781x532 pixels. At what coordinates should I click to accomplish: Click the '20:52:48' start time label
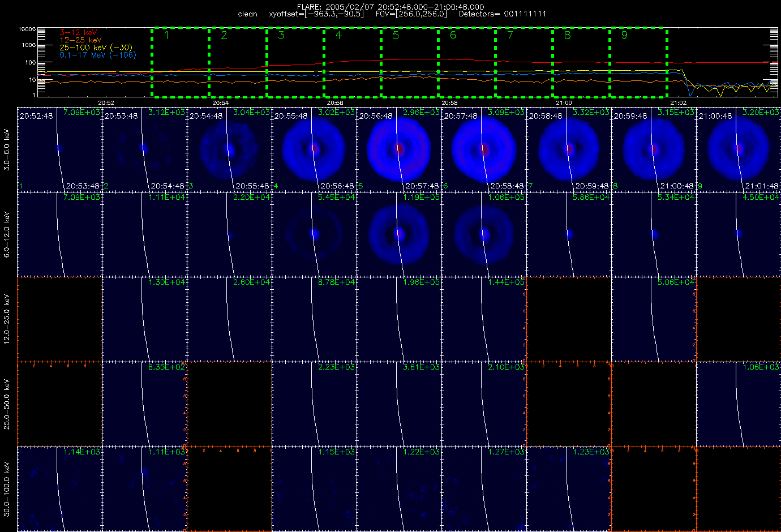tap(36, 116)
